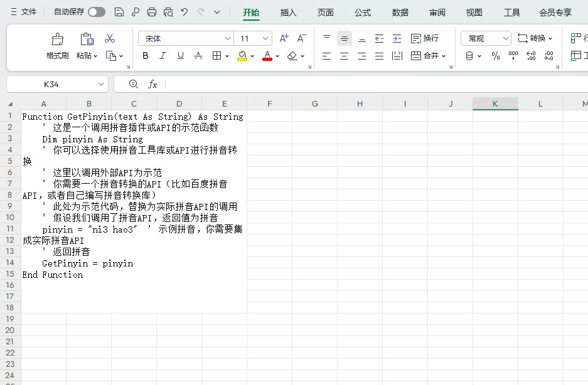Increase font size with A+ icon
Screen dimensions: 588x385
(x=284, y=39)
